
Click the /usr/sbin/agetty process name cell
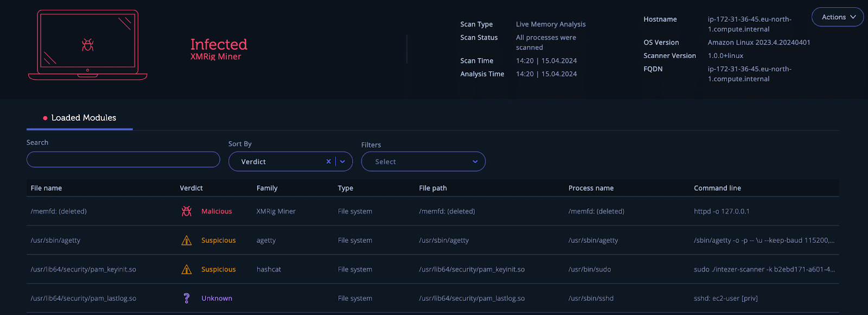tap(593, 240)
